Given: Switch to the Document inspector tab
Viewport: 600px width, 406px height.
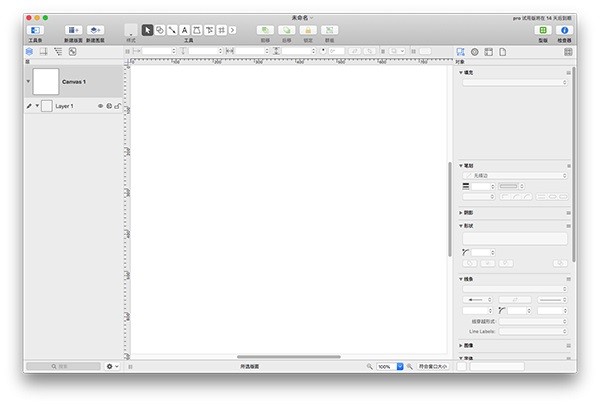Looking at the screenshot, I should 504,51.
